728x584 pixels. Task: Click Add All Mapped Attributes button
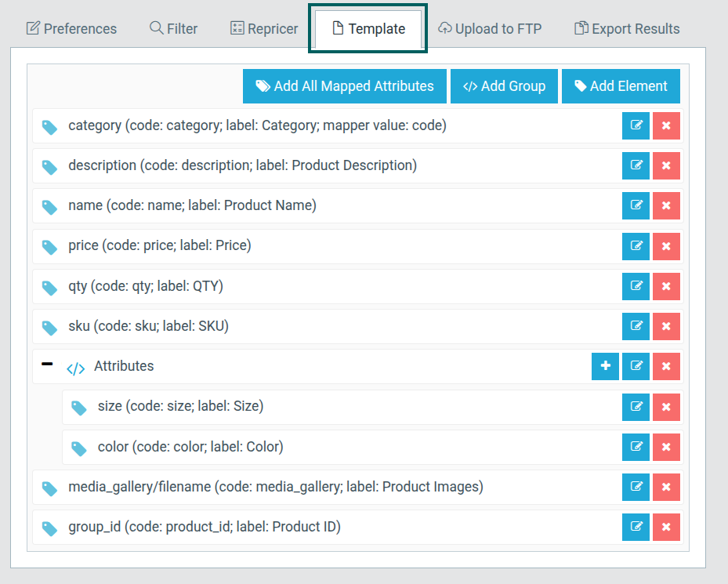[345, 86]
